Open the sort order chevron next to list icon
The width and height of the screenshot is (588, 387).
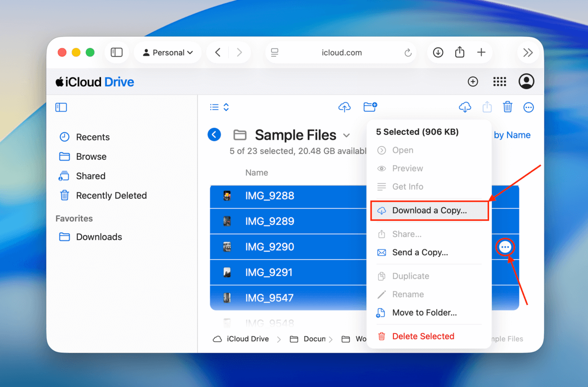[x=225, y=107]
